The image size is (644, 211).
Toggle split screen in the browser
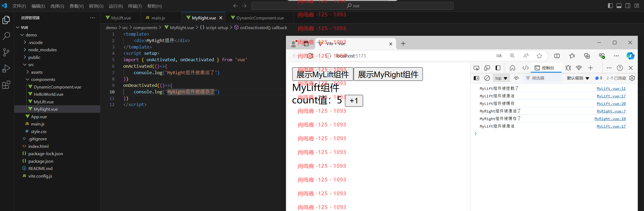(x=557, y=56)
